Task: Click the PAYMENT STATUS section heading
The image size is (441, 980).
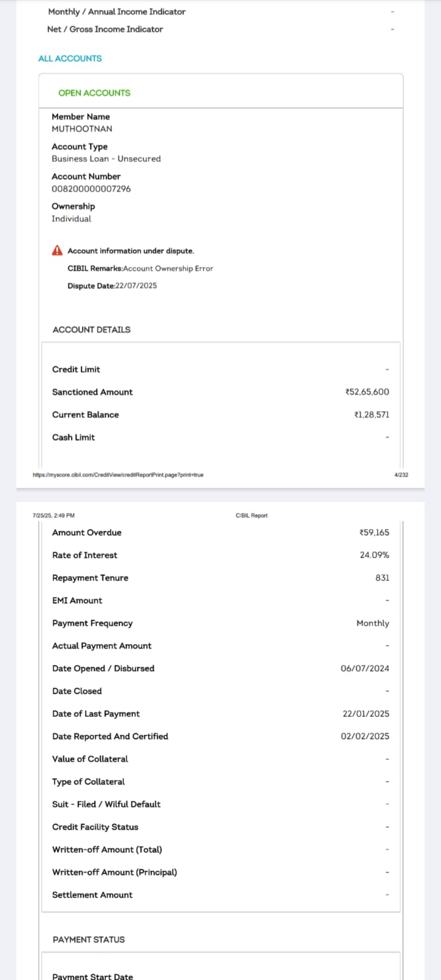Action: [89, 940]
